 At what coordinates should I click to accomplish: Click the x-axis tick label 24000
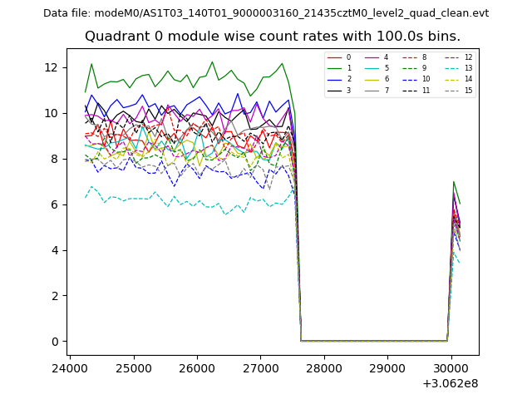point(69,367)
